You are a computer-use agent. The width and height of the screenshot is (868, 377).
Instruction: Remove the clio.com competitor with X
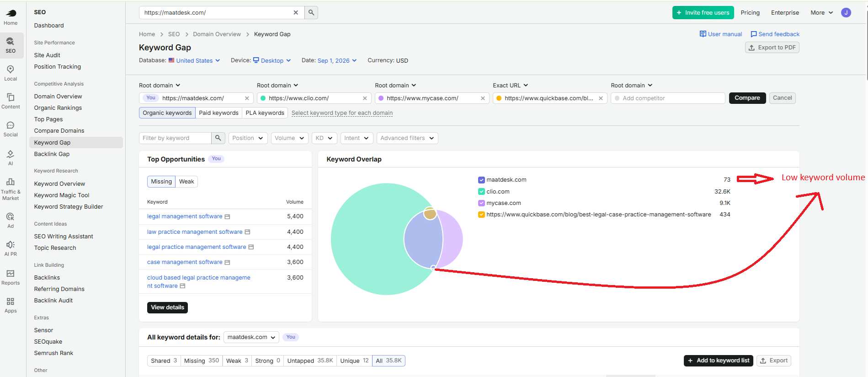pyautogui.click(x=365, y=98)
